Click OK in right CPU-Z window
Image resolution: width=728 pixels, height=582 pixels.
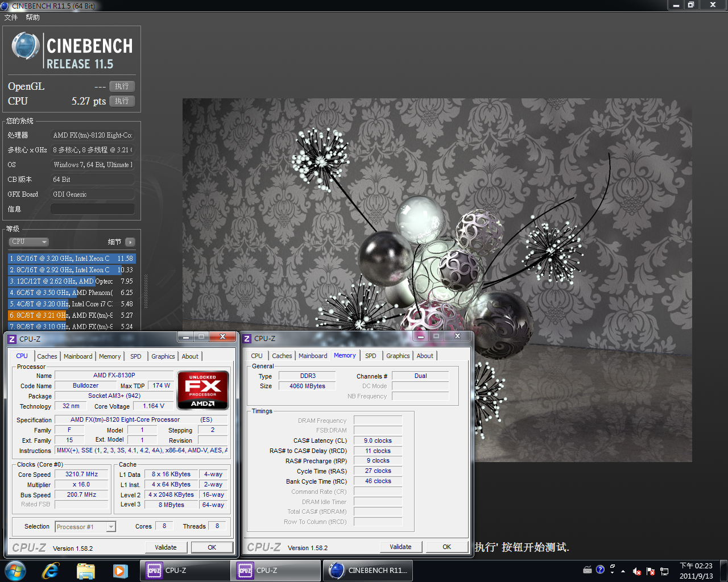click(x=447, y=547)
